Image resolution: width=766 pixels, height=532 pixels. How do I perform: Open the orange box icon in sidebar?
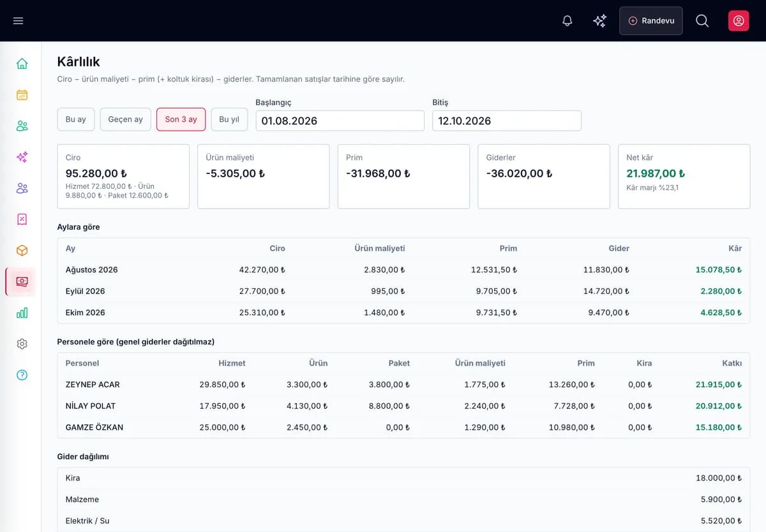[22, 251]
